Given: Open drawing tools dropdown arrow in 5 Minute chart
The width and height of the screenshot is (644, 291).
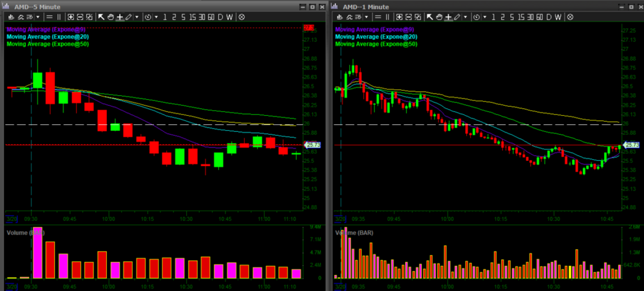Looking at the screenshot, I should pos(137,17).
